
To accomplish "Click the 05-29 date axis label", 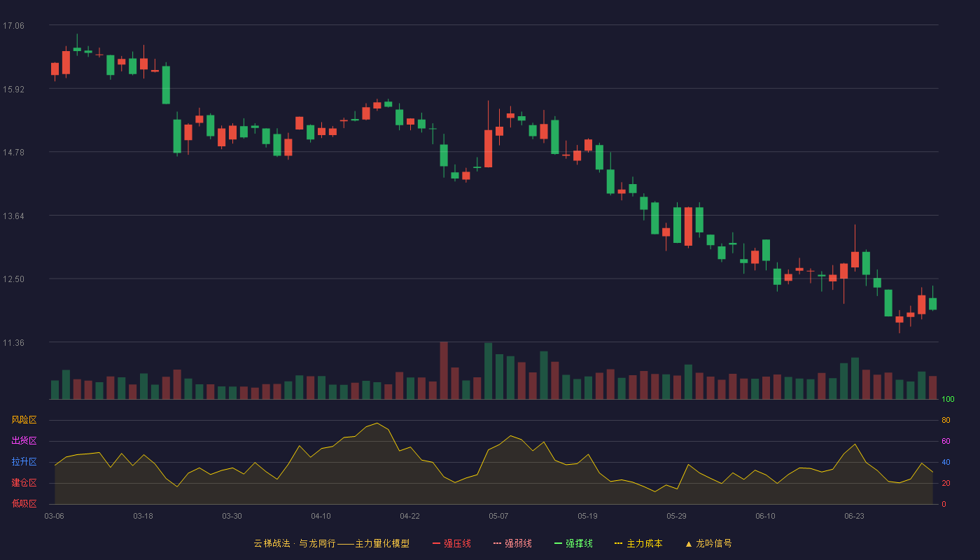I will point(676,516).
